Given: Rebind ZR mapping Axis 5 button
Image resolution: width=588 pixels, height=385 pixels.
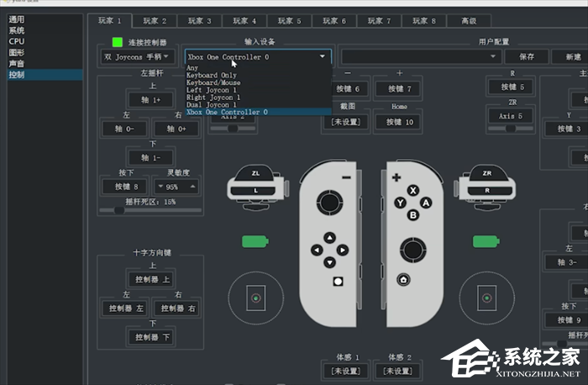Looking at the screenshot, I should [x=511, y=116].
